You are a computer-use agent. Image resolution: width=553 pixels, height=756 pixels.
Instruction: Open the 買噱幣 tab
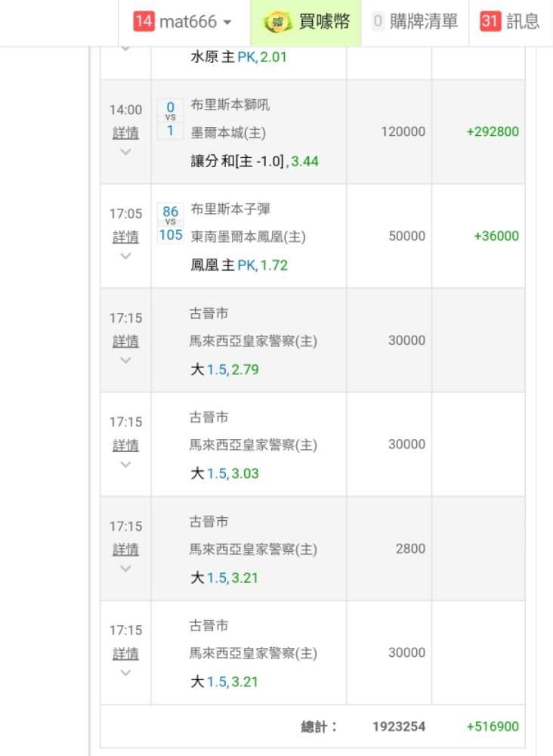[324, 22]
